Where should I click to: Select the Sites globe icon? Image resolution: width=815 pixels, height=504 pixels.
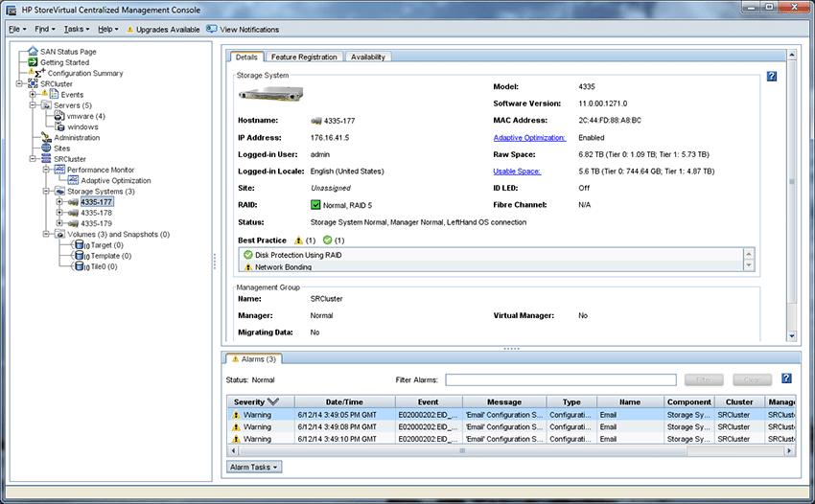click(x=46, y=149)
